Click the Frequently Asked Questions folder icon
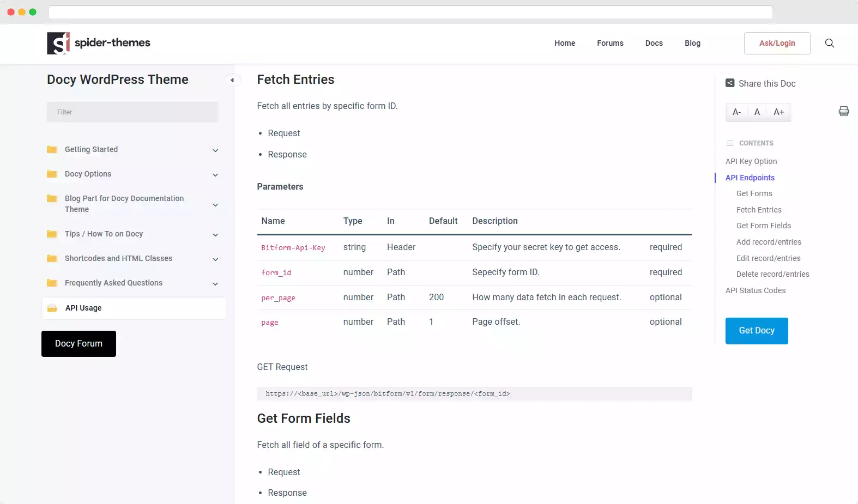Screen dimensions: 858x504 tap(52, 283)
